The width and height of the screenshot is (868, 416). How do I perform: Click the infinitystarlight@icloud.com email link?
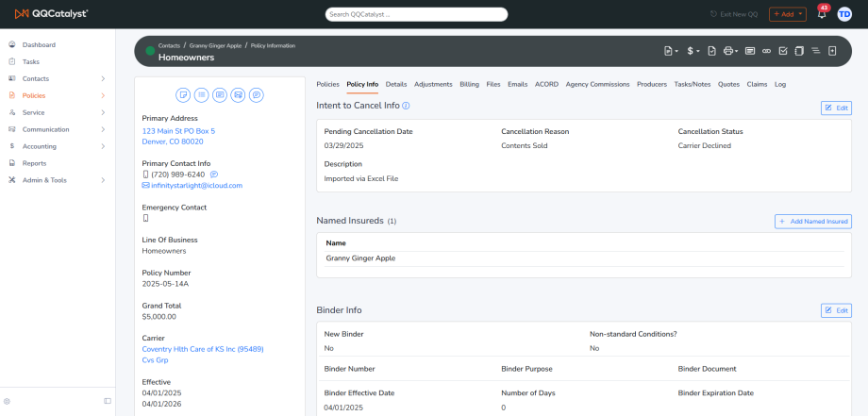tap(196, 185)
